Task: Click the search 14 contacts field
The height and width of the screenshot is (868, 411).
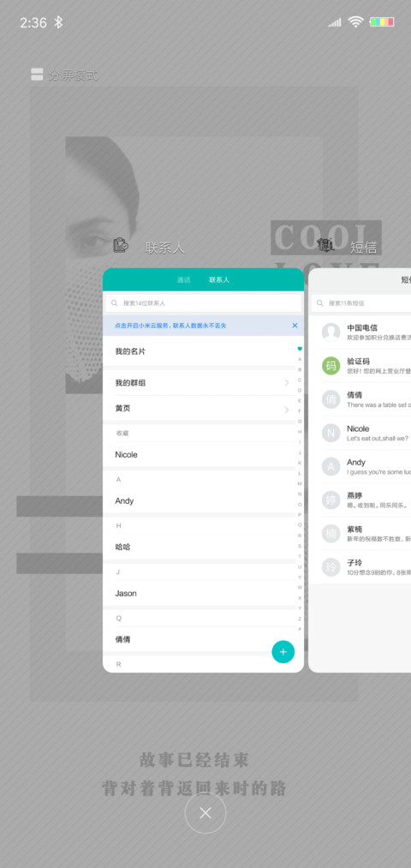Action: [204, 303]
